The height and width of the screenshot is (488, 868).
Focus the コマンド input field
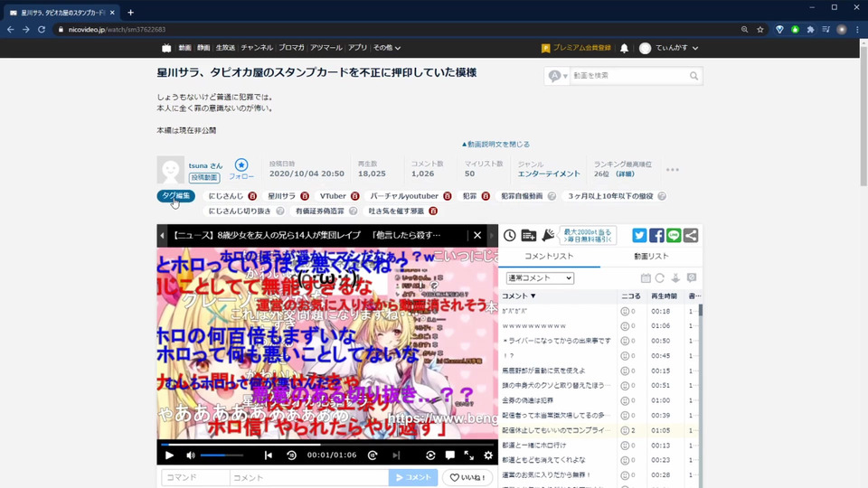pos(195,477)
